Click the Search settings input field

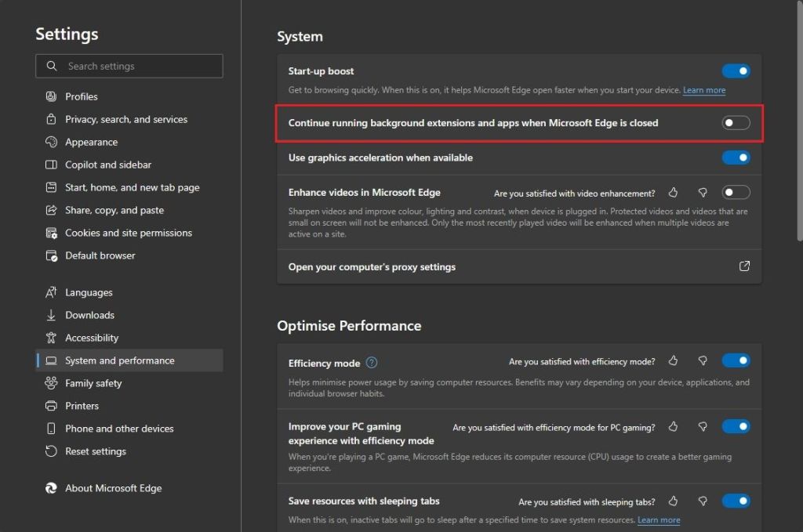(129, 67)
